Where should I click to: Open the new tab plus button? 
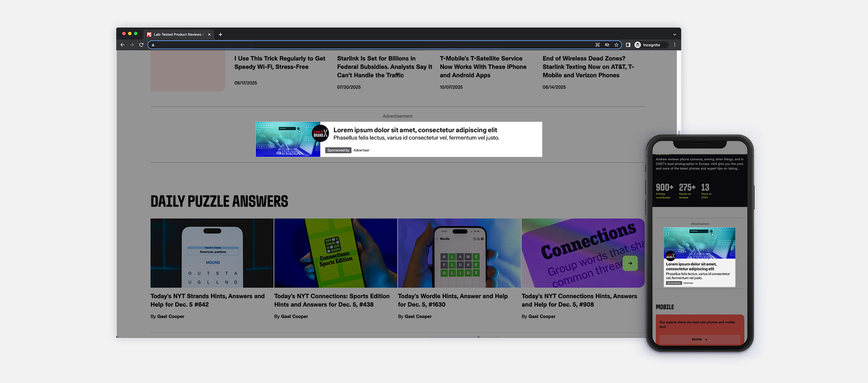click(221, 34)
